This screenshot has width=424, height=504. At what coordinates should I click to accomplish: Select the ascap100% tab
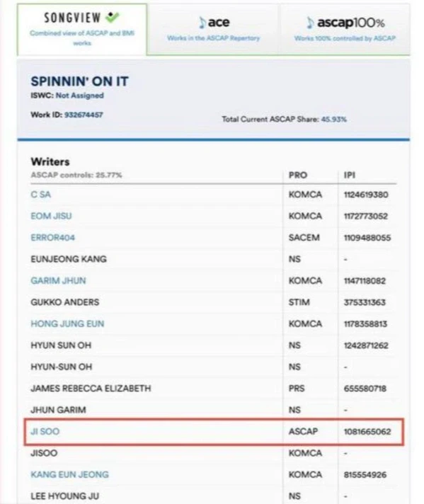click(345, 29)
